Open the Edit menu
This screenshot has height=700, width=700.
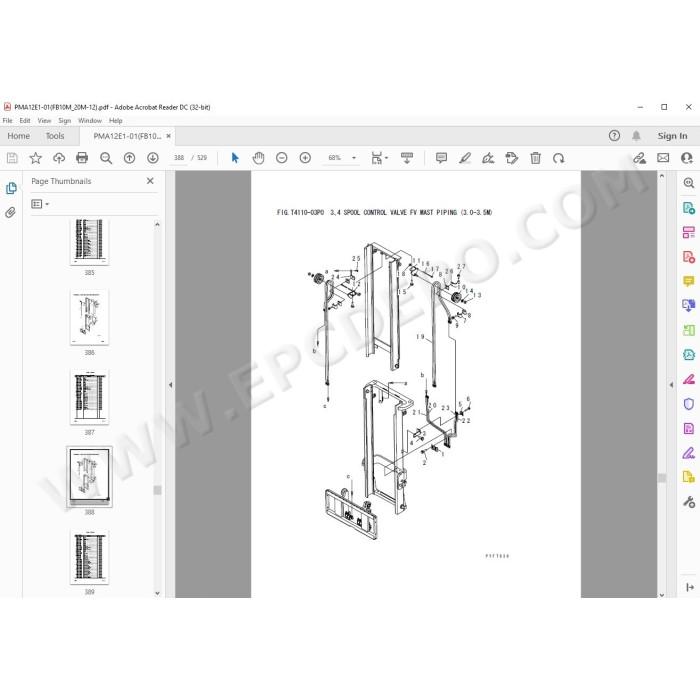25,121
